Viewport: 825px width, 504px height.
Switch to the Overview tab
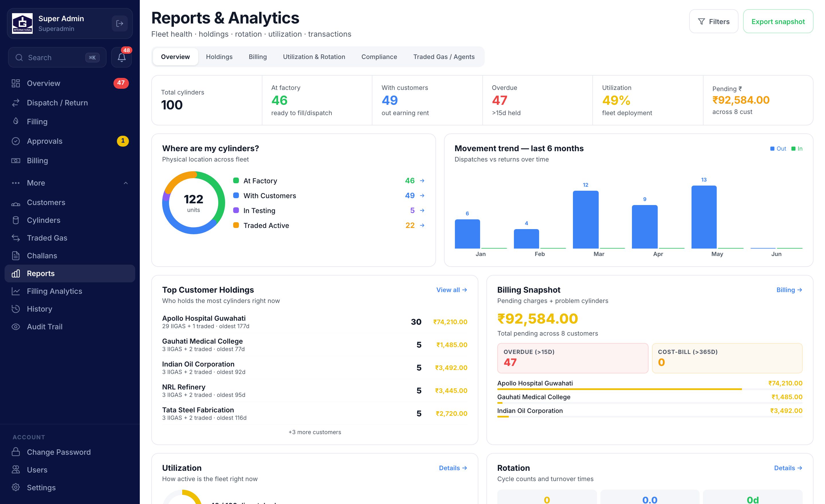click(x=175, y=57)
